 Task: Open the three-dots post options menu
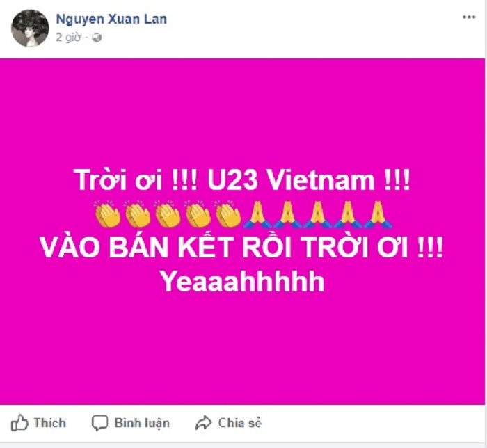469,17
